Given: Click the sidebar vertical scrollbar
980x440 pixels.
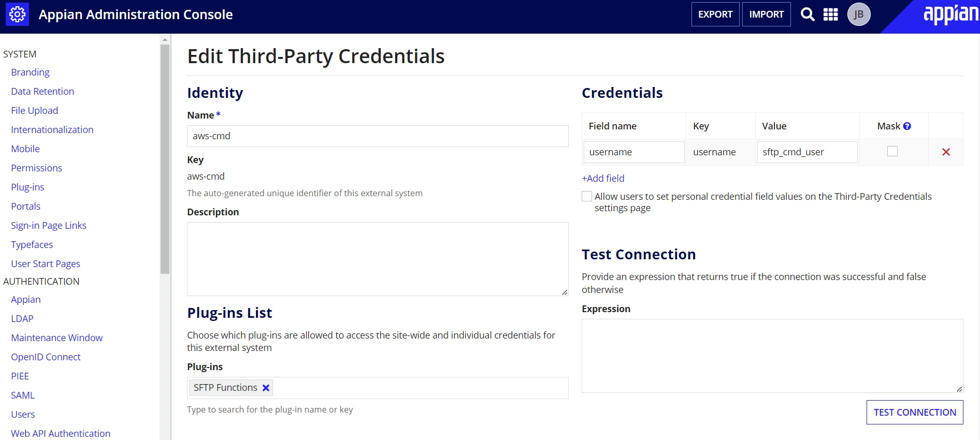Looking at the screenshot, I should (165, 159).
